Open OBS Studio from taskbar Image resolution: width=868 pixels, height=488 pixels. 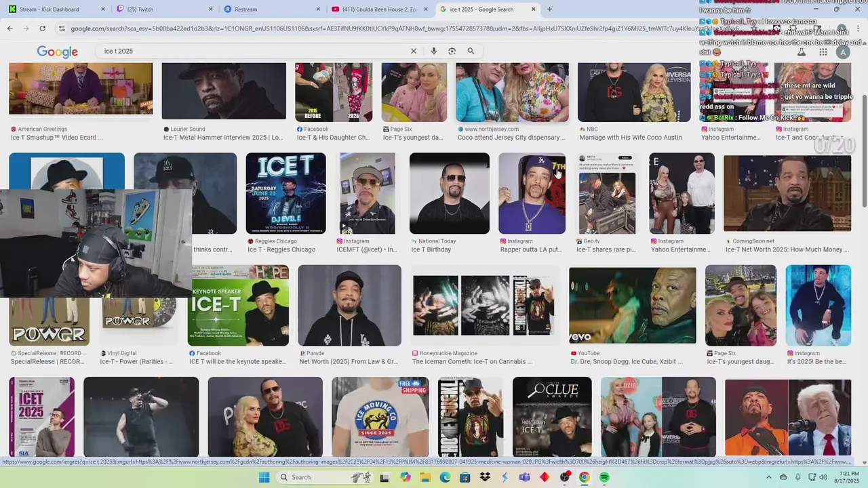coord(564,477)
